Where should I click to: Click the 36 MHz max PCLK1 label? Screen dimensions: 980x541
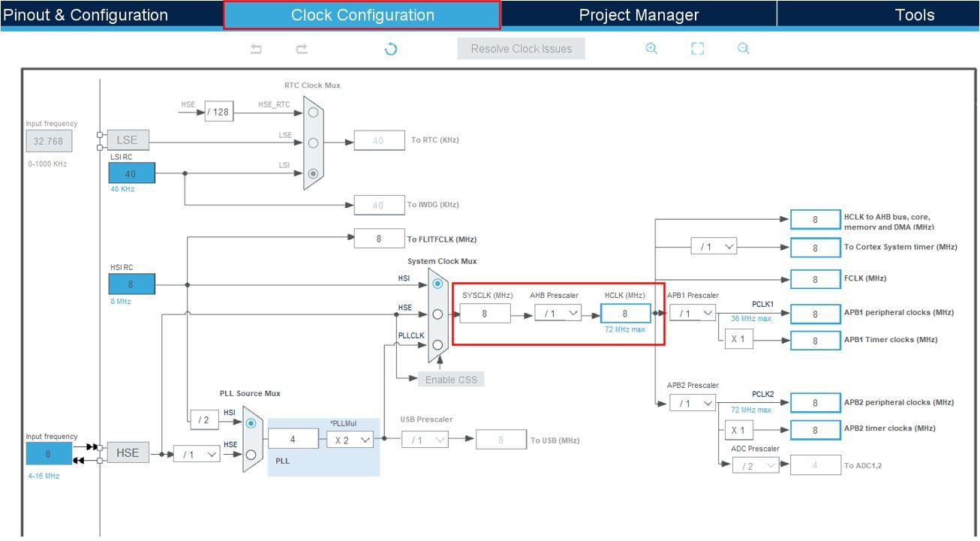[751, 319]
